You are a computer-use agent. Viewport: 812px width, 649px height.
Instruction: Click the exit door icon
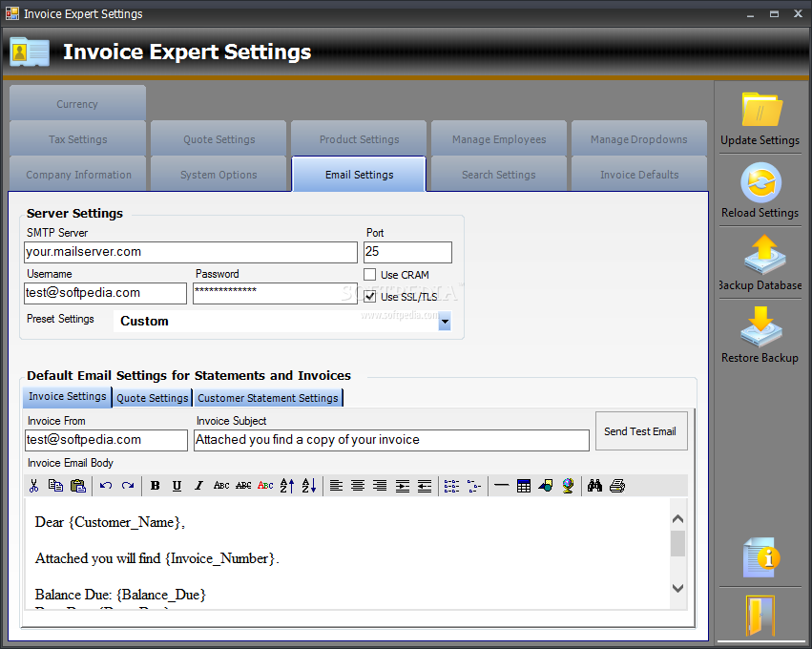tap(760, 616)
